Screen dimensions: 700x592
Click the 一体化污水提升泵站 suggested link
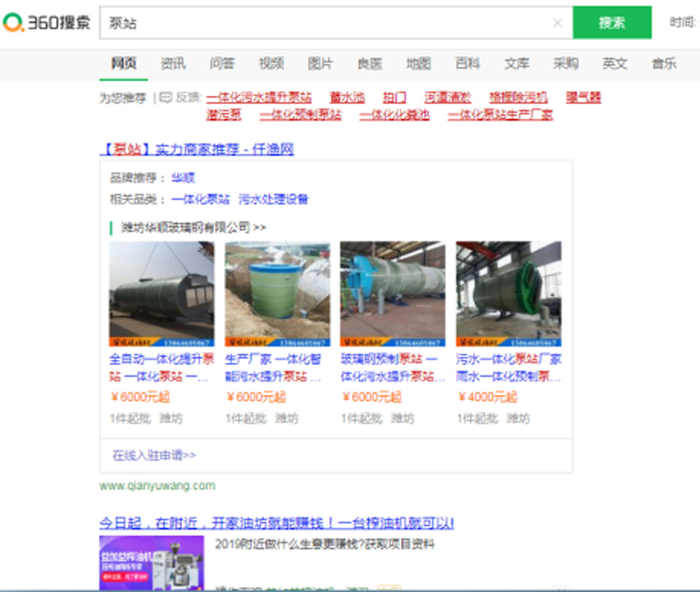(258, 97)
